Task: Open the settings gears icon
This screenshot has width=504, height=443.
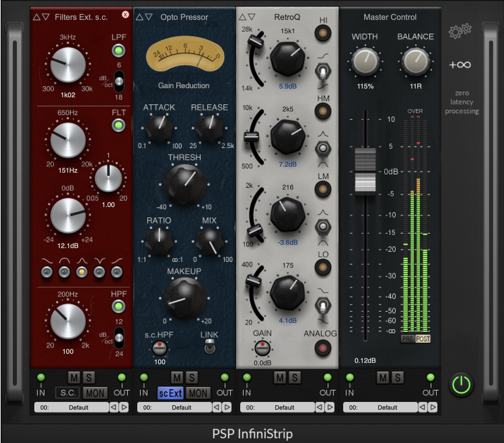Action: coord(460,31)
